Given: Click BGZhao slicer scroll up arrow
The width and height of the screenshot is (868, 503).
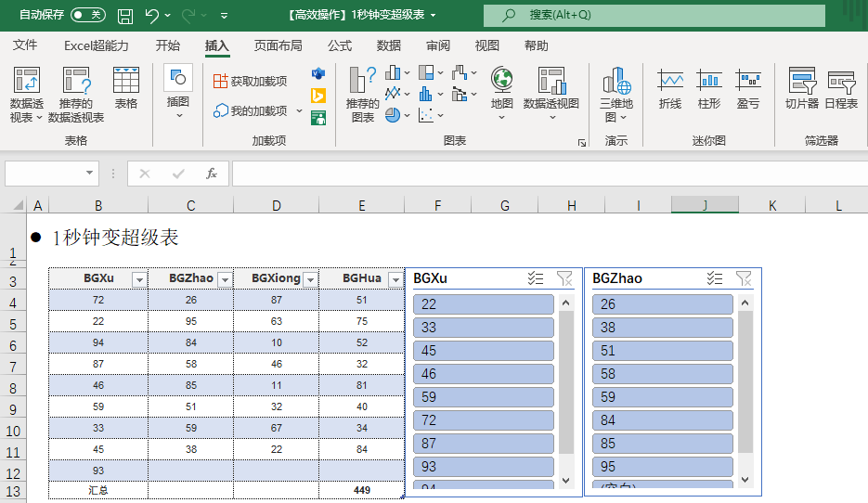Looking at the screenshot, I should click(745, 303).
